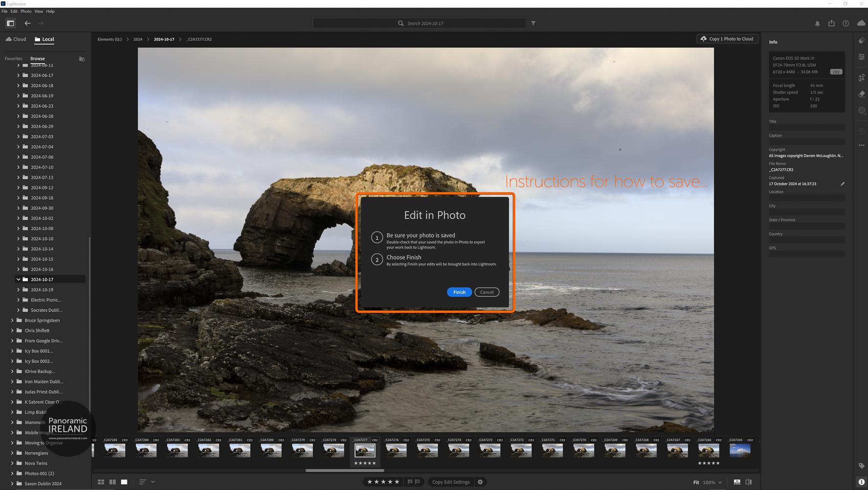This screenshot has height=490, width=868.
Task: Expand the Norwegians folder
Action: coord(12,453)
